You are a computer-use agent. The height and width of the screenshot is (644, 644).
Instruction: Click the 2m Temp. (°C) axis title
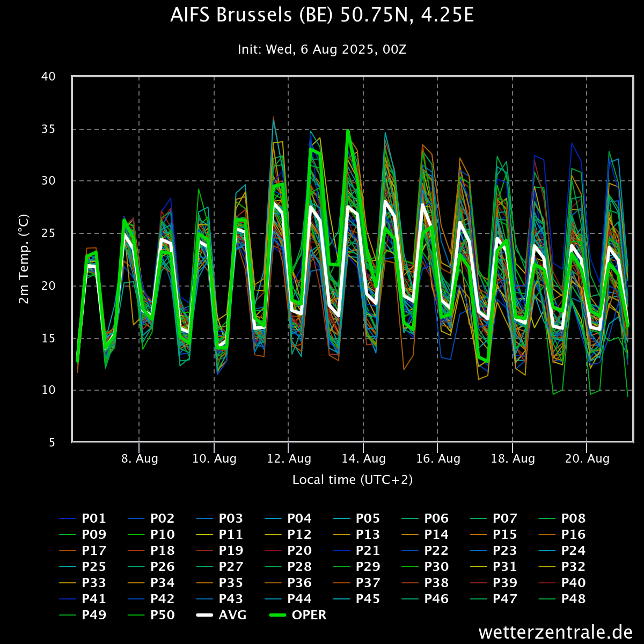pyautogui.click(x=24, y=259)
